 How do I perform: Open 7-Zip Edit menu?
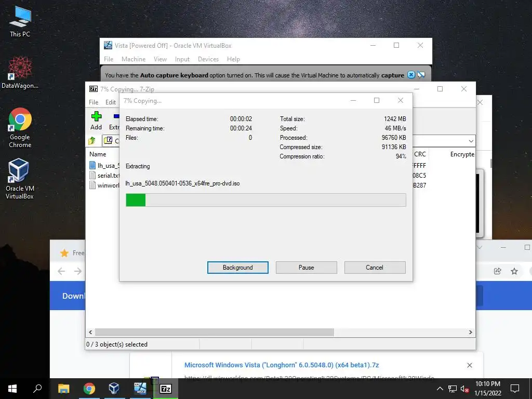(x=111, y=102)
